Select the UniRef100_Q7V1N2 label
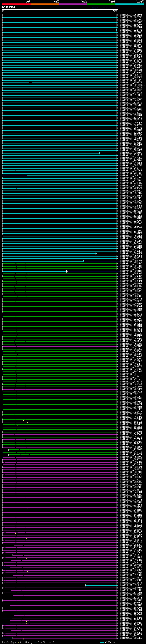The image size is (146, 644). tap(131, 218)
